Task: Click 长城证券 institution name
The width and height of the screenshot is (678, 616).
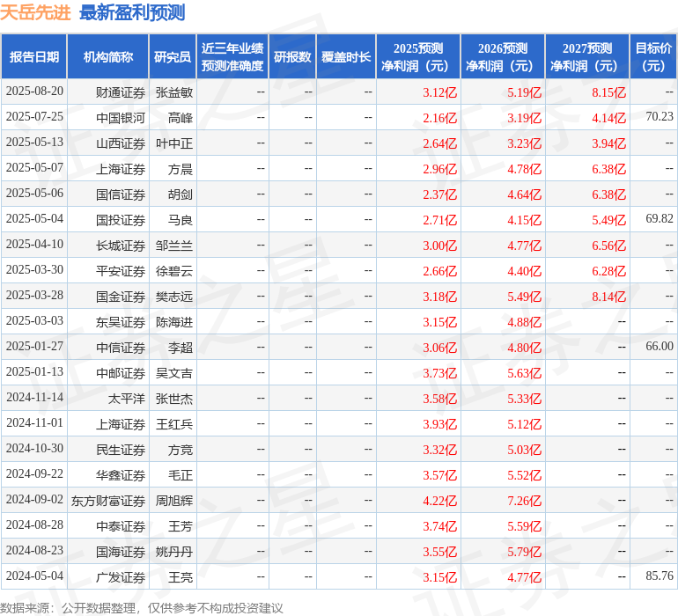Action: pos(121,246)
